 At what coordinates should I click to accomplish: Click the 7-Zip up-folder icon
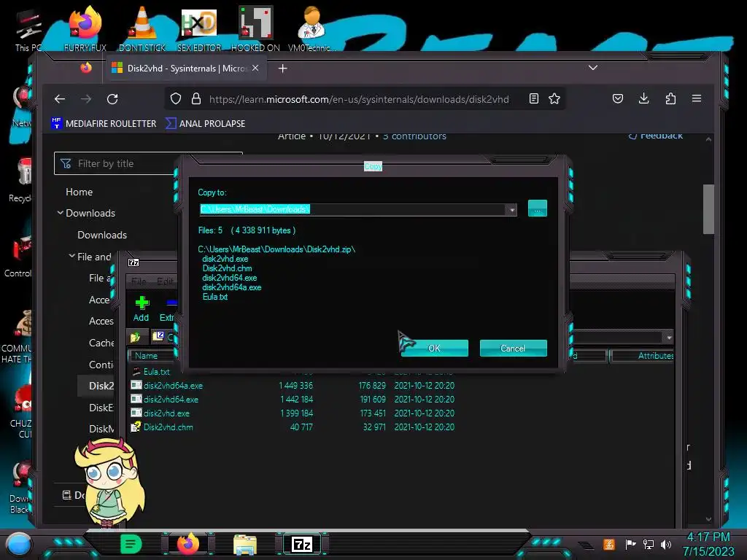[135, 337]
